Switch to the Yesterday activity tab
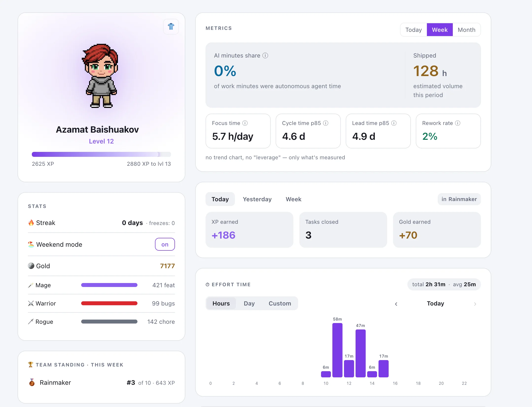This screenshot has width=532, height=407. click(257, 199)
